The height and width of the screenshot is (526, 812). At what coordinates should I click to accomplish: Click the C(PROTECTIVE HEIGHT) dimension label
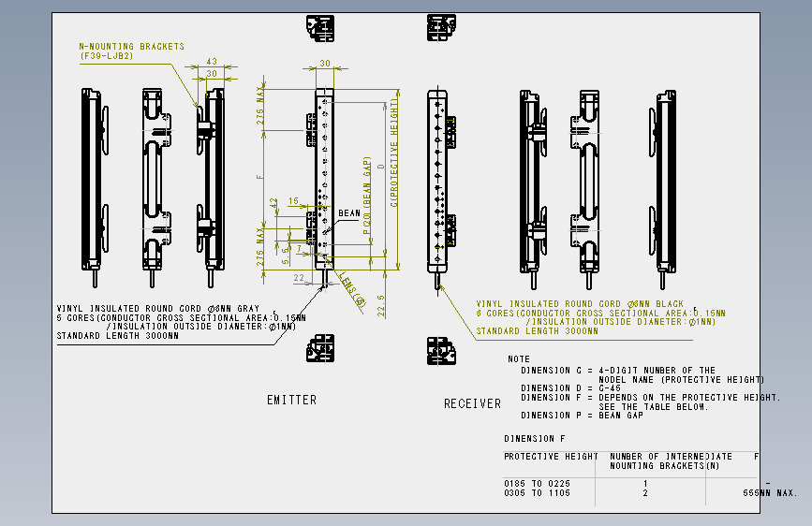(394, 153)
